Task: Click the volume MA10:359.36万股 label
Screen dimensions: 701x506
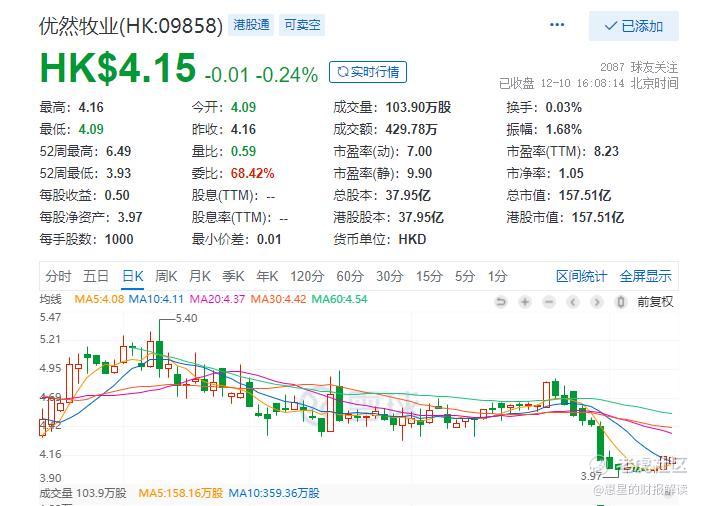Action: (274, 493)
